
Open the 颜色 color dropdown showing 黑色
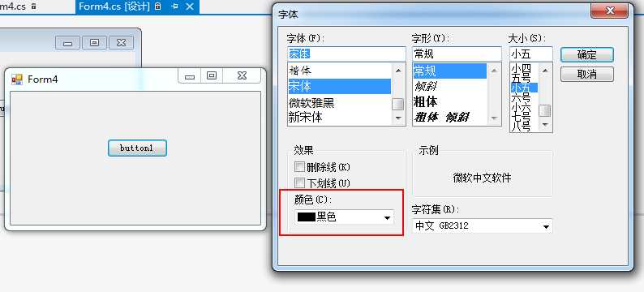pyautogui.click(x=344, y=217)
